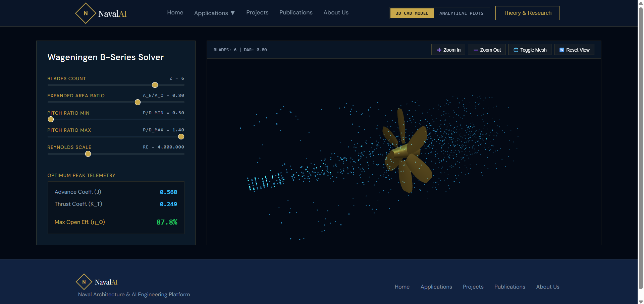Click the Advance Coeff. value 0.560
This screenshot has height=304, width=644.
[168, 192]
